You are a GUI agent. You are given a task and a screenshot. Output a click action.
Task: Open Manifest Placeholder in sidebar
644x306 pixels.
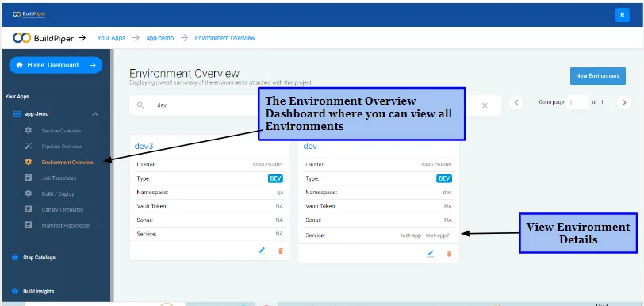66,225
